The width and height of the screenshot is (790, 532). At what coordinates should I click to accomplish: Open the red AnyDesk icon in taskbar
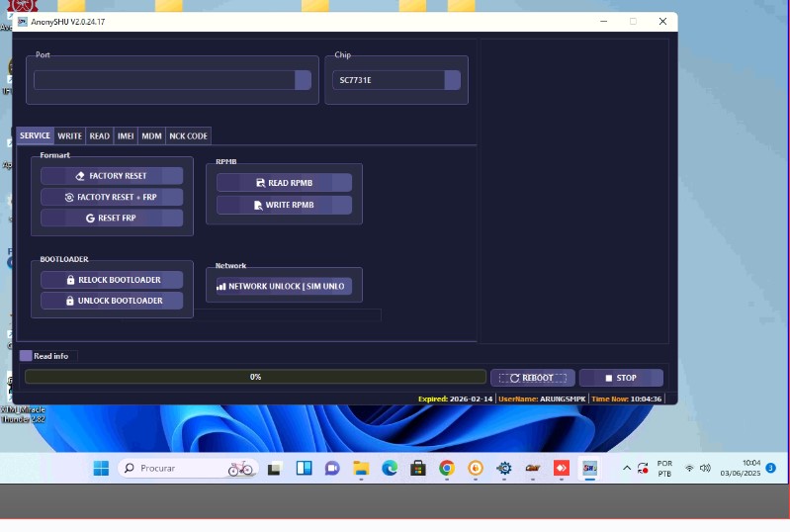point(562,469)
